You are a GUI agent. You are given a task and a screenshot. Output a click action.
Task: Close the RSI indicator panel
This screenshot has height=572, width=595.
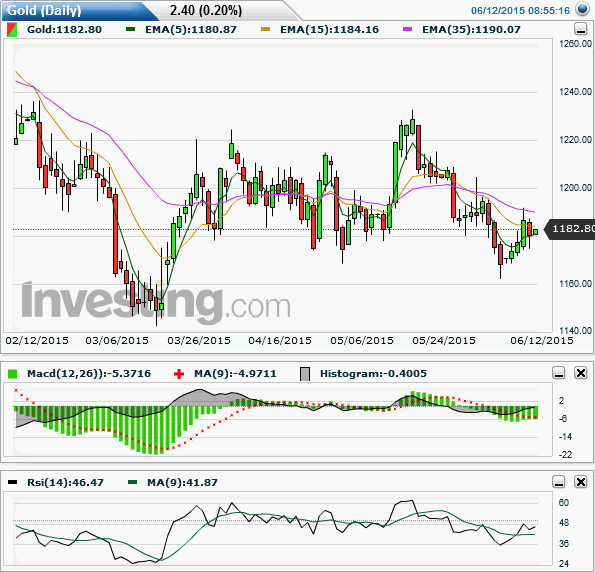581,482
